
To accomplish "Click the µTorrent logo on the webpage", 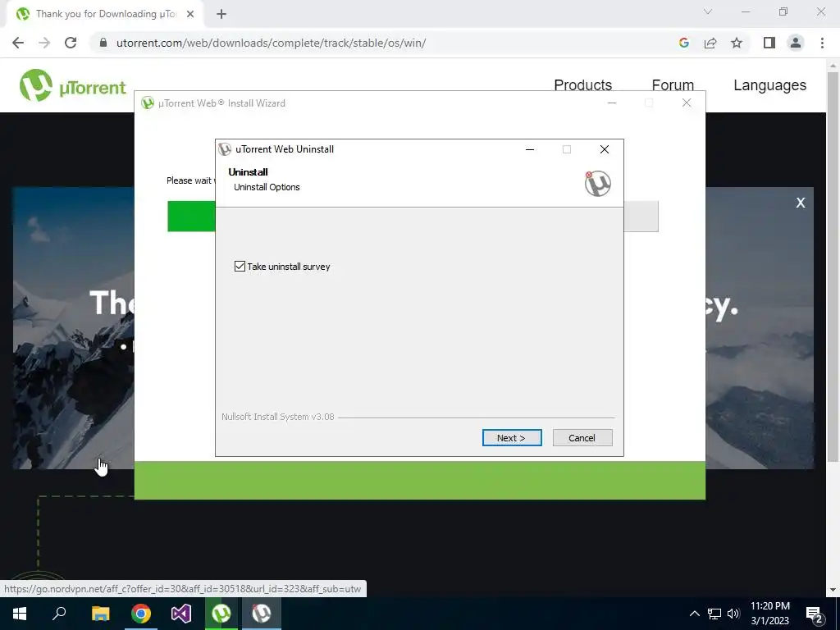I will [x=72, y=85].
